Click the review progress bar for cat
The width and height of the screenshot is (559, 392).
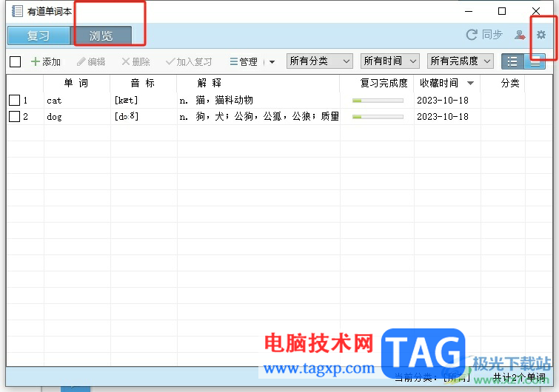point(378,101)
